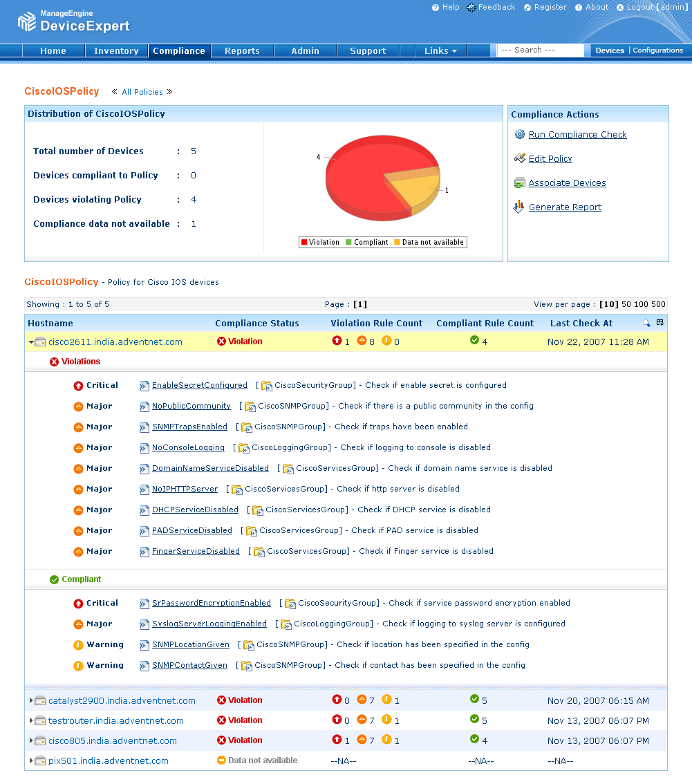Click rule icon beside EnableSecretConfigured
This screenshot has height=784, width=692.
pyautogui.click(x=144, y=386)
